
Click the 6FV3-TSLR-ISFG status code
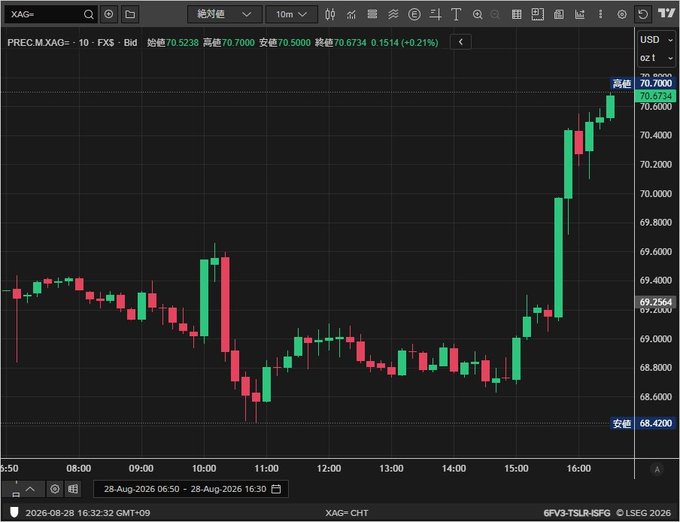(577, 513)
